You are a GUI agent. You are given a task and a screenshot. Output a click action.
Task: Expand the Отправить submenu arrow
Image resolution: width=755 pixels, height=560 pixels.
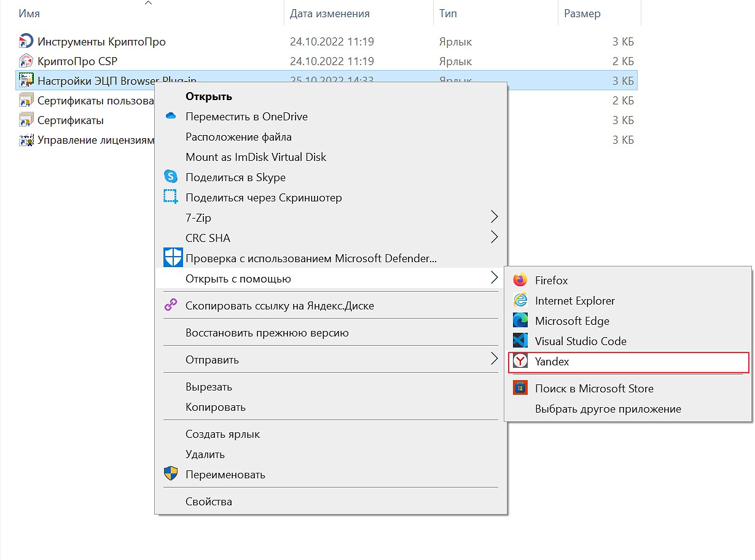coord(494,359)
